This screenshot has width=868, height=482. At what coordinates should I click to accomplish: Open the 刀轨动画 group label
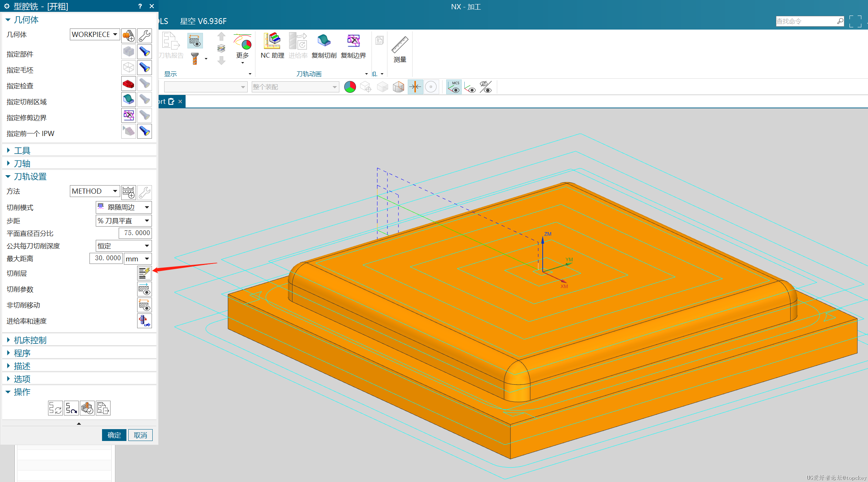pyautogui.click(x=309, y=74)
